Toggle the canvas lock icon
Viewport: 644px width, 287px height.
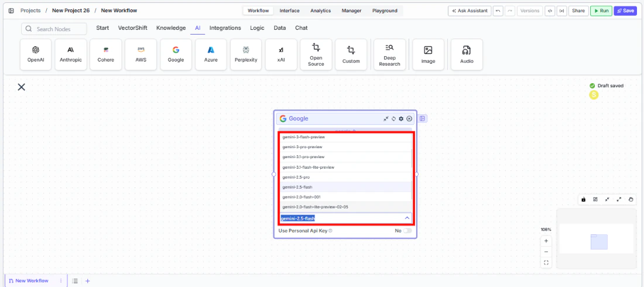coord(583,199)
